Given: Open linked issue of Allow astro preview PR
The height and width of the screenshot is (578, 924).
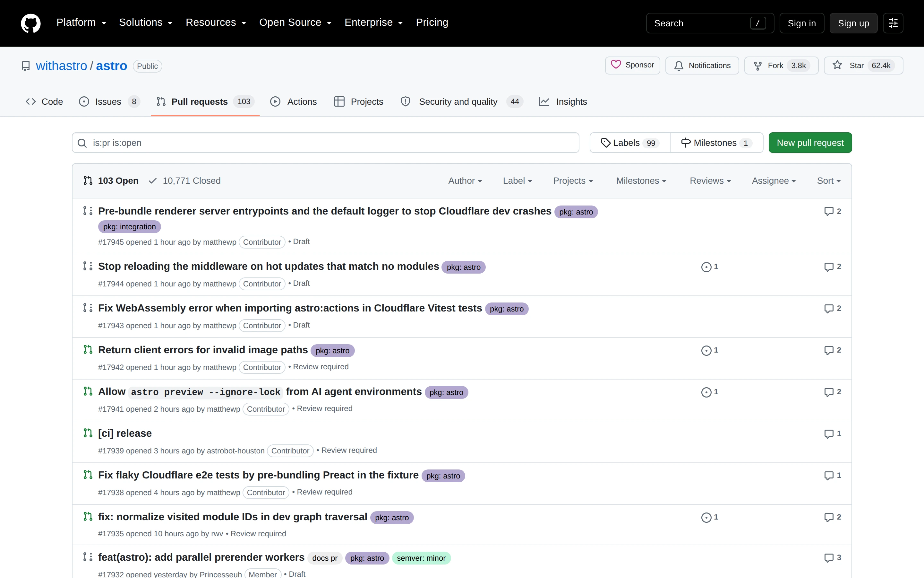Looking at the screenshot, I should (x=709, y=392).
